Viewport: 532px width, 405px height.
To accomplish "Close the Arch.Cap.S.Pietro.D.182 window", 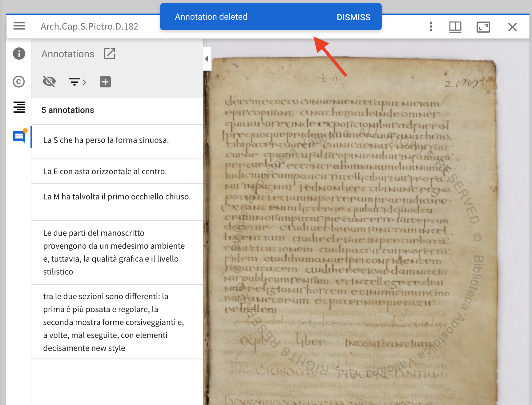I will (x=512, y=27).
